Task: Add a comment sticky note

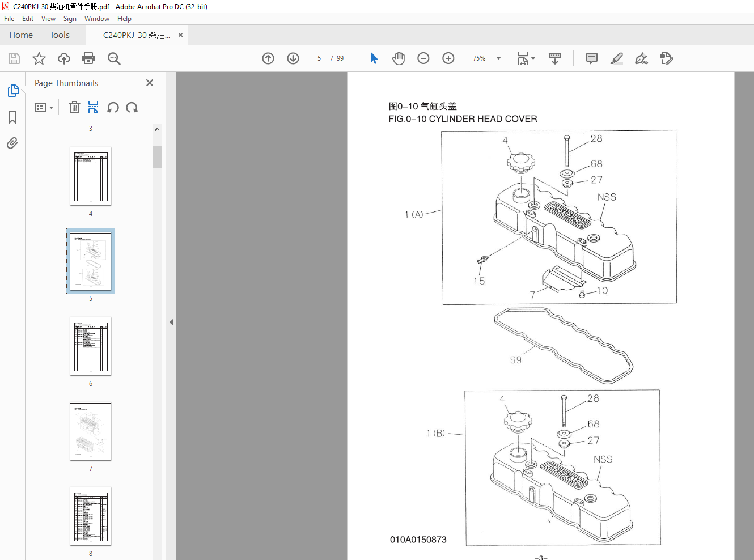Action: [592, 58]
